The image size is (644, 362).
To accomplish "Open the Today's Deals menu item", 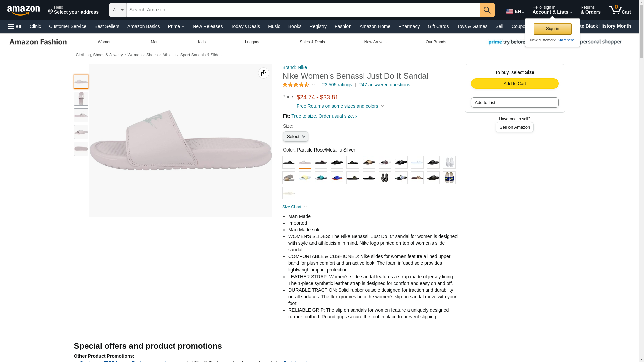I will [x=245, y=26].
